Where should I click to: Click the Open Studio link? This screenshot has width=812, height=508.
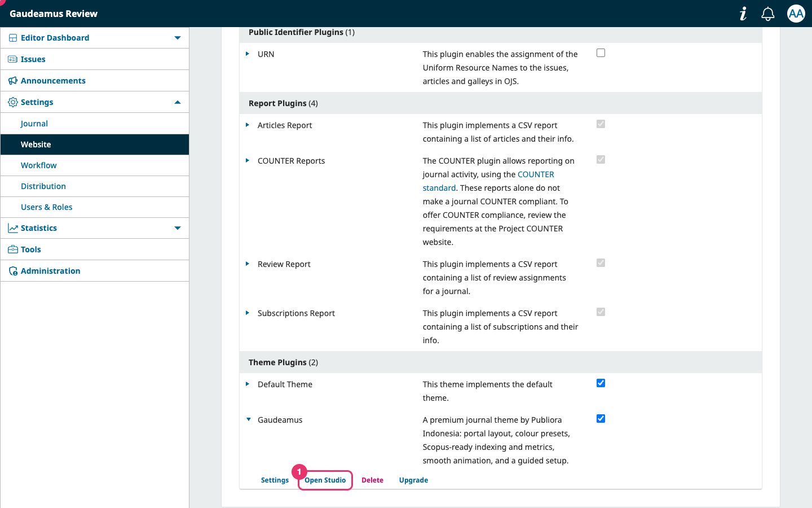pos(325,480)
